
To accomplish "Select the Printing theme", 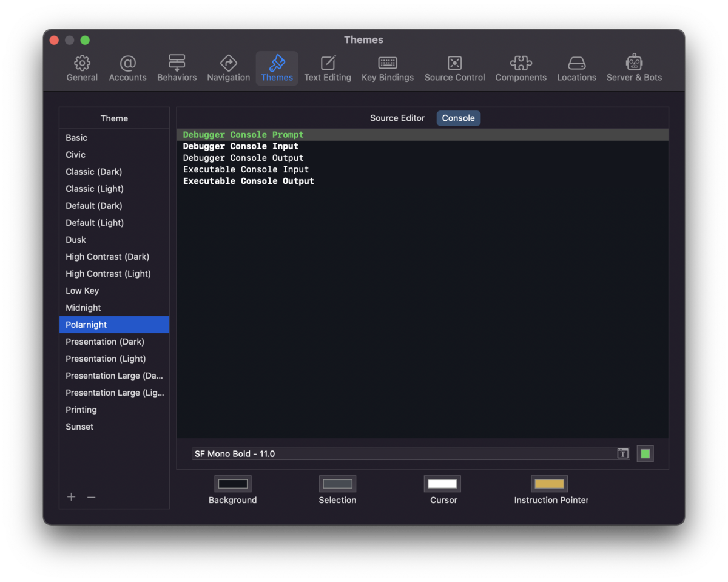I will [x=114, y=410].
